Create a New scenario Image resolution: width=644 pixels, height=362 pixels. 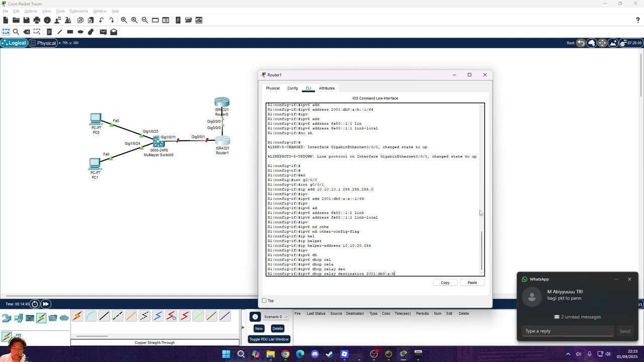coord(259,328)
